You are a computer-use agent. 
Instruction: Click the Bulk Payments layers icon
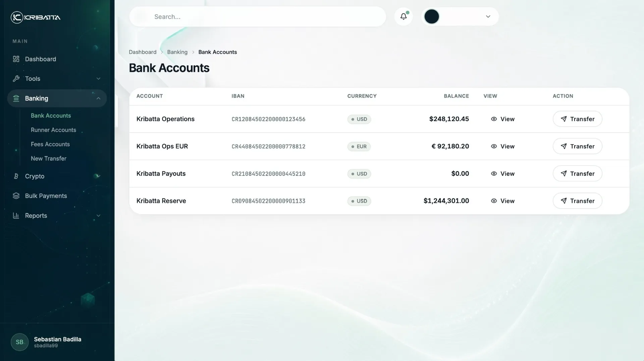pyautogui.click(x=16, y=196)
